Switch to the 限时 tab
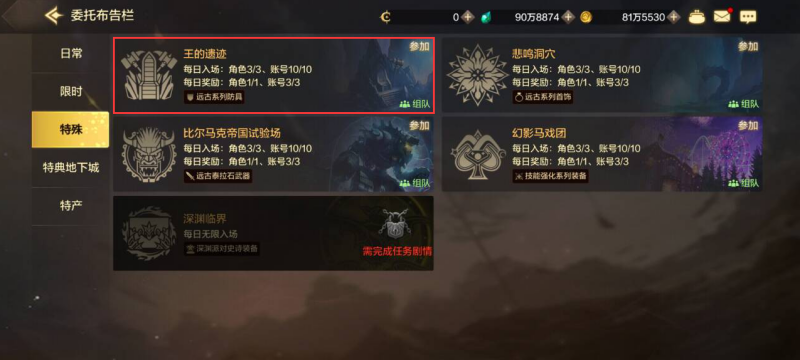 [x=71, y=92]
